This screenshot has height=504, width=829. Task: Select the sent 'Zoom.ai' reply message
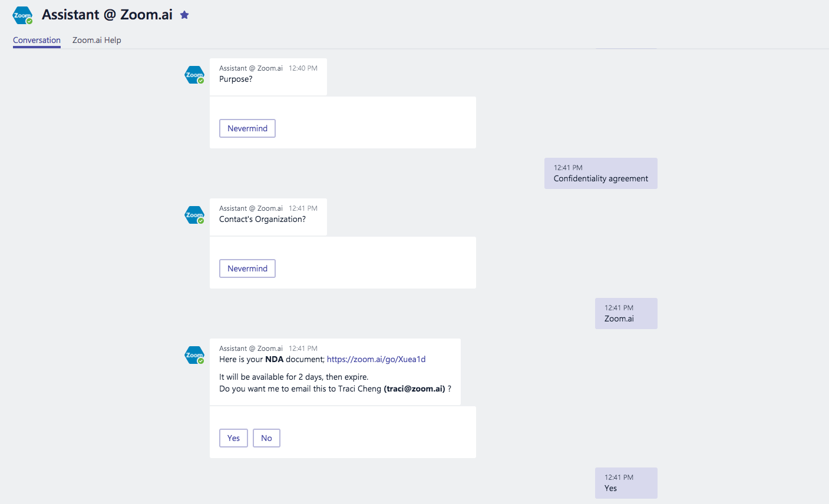[626, 313]
